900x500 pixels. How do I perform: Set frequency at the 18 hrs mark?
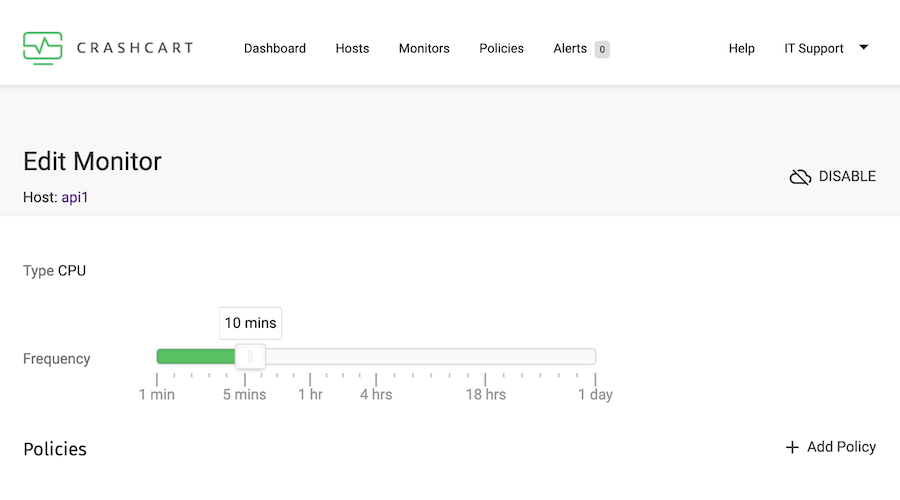tap(486, 379)
